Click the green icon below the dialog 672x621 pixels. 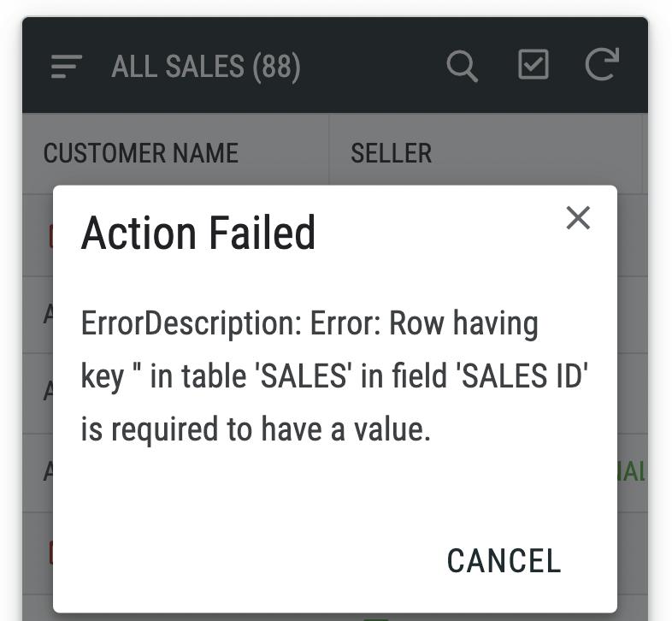(376, 619)
